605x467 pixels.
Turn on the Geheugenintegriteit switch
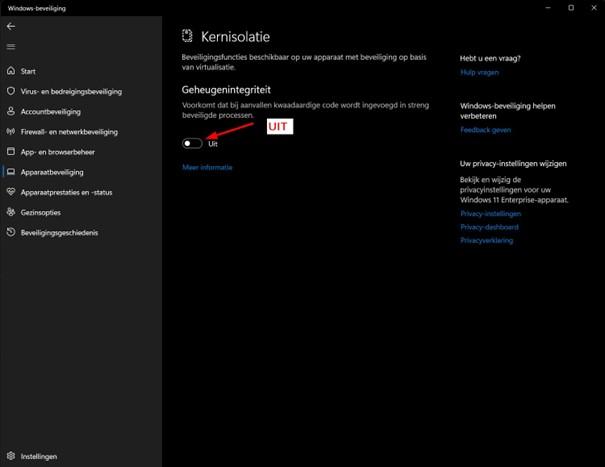pyautogui.click(x=192, y=144)
